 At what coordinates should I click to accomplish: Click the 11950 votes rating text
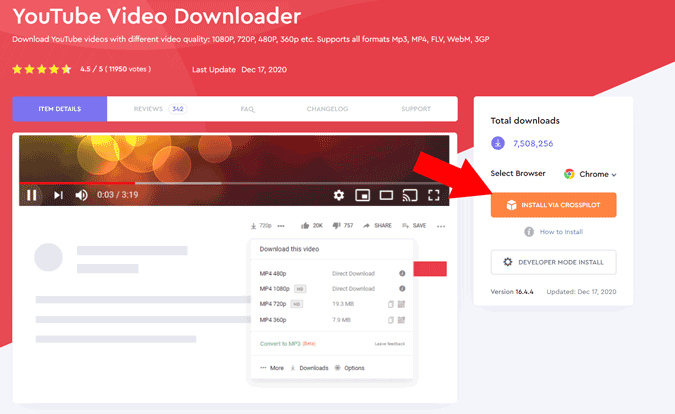[x=115, y=69]
